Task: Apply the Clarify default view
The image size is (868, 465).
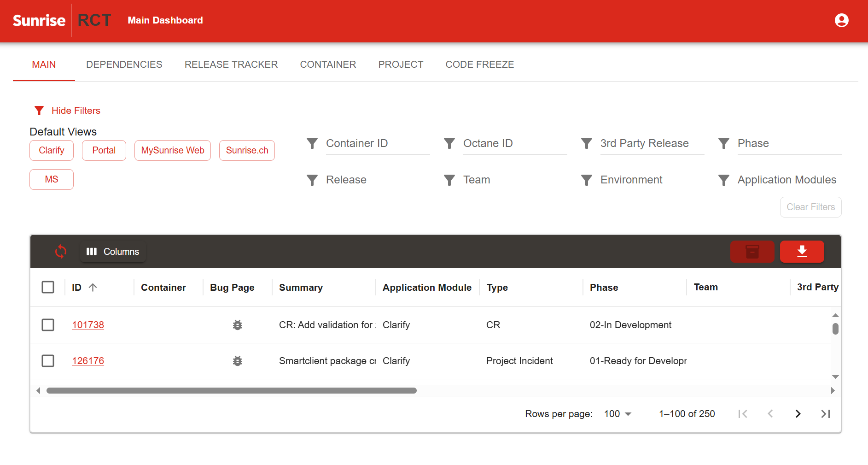Action: (x=52, y=150)
